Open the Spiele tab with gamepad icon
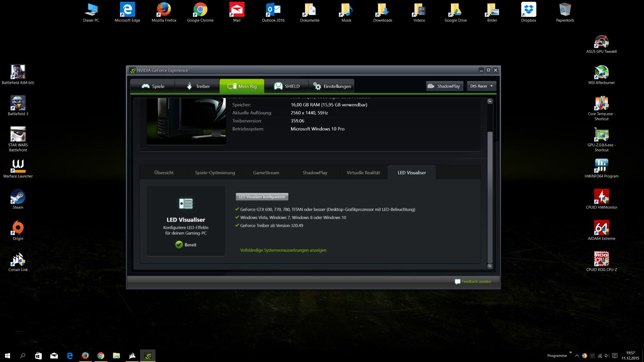Image resolution: width=644 pixels, height=362 pixels. point(153,86)
